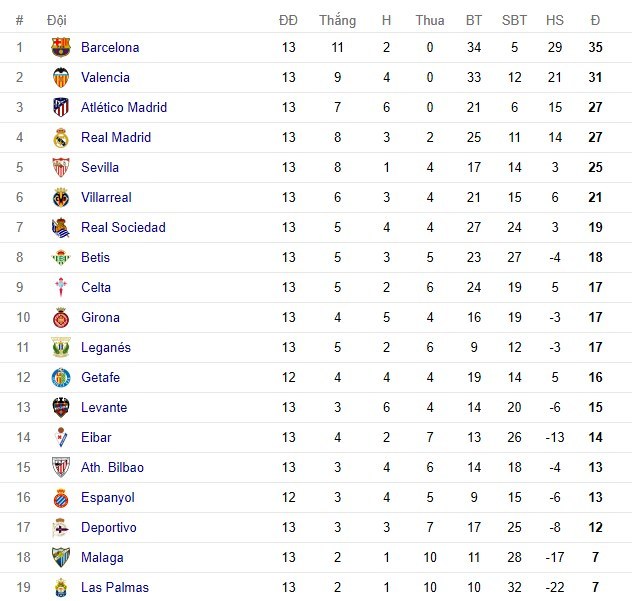Click the Valencia club crest icon
Image resolution: width=632 pixels, height=601 pixels.
point(60,77)
